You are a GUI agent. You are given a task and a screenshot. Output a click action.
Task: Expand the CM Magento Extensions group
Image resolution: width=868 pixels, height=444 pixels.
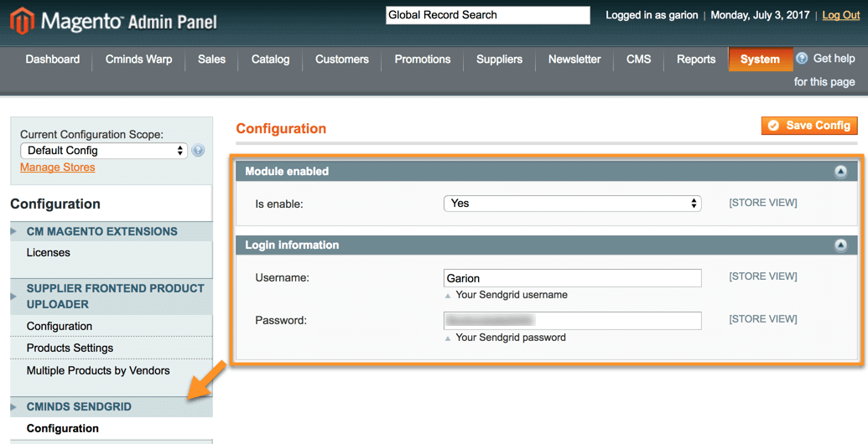(x=101, y=231)
